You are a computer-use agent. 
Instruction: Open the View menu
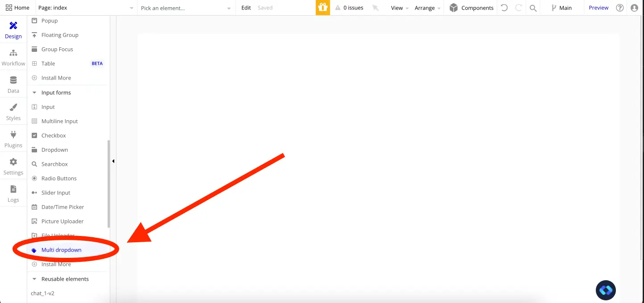[x=398, y=8]
